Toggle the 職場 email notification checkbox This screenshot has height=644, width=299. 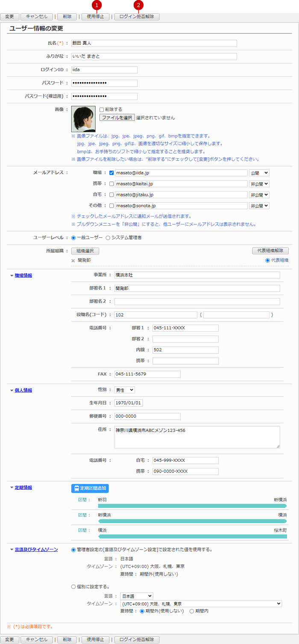pos(111,173)
